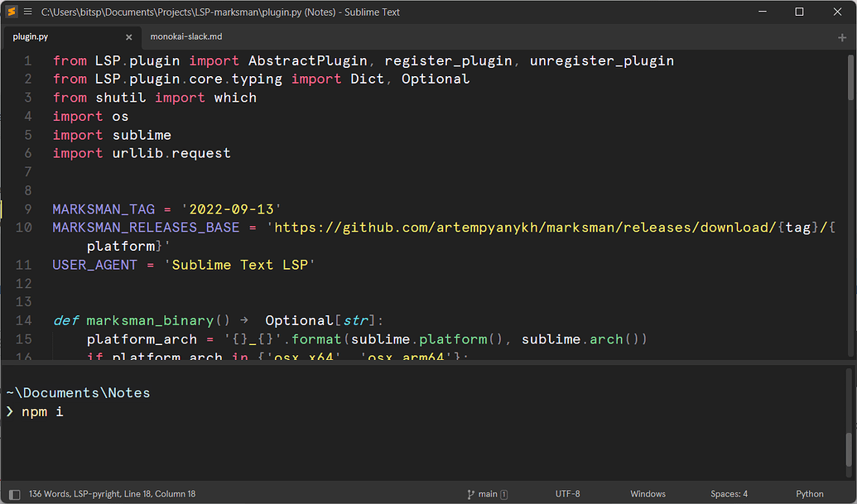
Task: Open the Windows line-endings selector
Action: pyautogui.click(x=648, y=493)
